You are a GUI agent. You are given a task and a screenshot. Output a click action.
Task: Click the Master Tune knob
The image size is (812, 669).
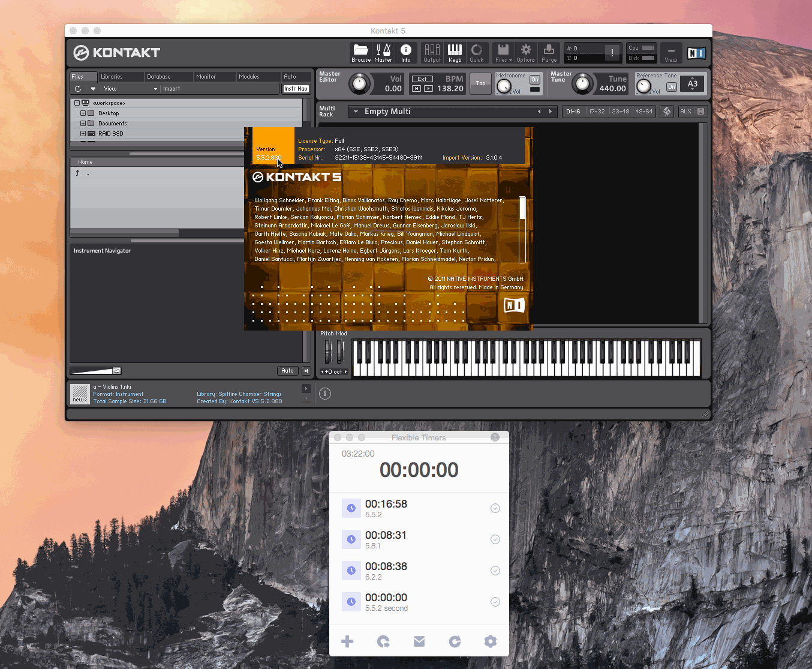point(582,83)
